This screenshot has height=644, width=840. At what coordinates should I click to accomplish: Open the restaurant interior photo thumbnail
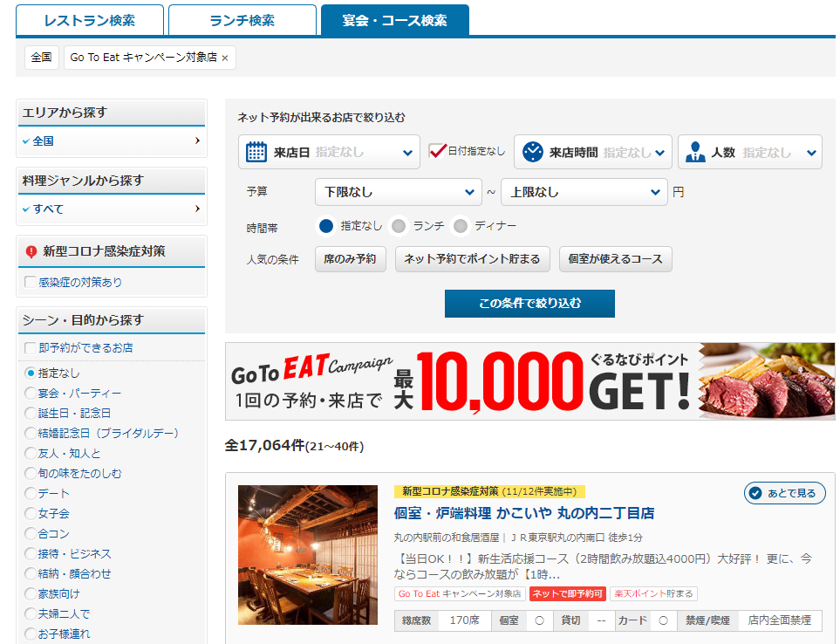tap(308, 555)
